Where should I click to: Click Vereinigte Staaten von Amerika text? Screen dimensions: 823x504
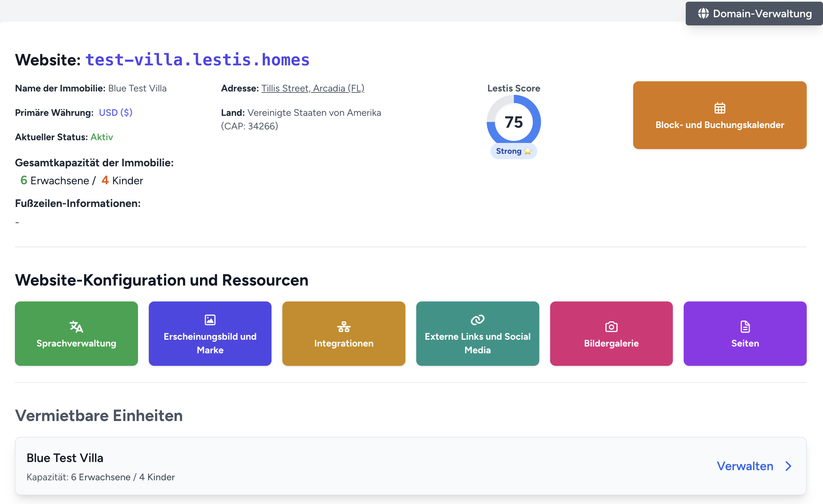point(314,112)
